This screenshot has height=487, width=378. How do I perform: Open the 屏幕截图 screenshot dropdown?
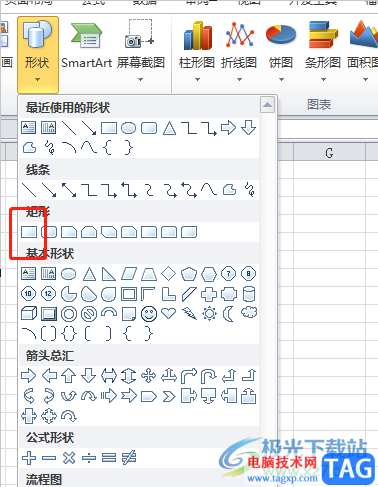click(x=141, y=51)
